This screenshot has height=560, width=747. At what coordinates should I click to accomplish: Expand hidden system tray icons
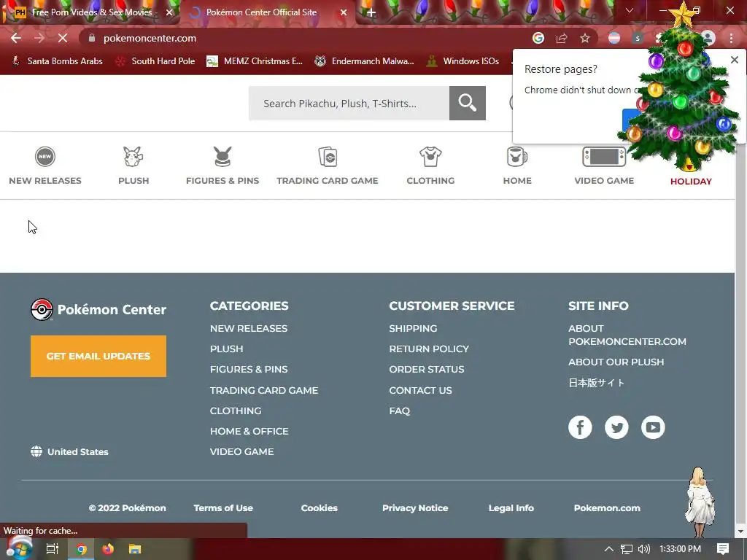609,549
